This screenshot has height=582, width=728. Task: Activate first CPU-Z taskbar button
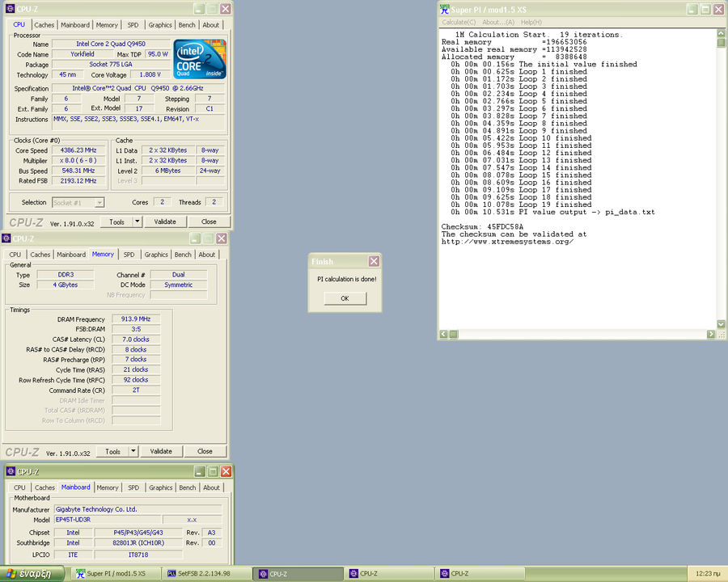pos(298,574)
